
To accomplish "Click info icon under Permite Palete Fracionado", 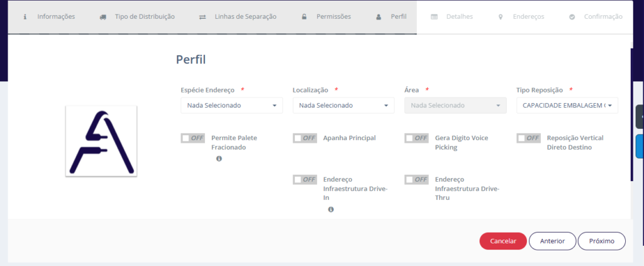I will coord(219,159).
